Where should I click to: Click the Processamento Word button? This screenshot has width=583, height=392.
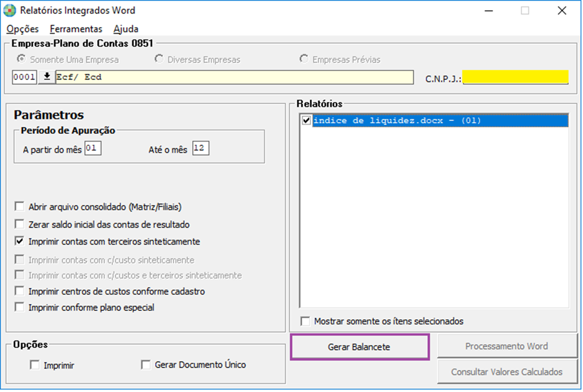507,346
